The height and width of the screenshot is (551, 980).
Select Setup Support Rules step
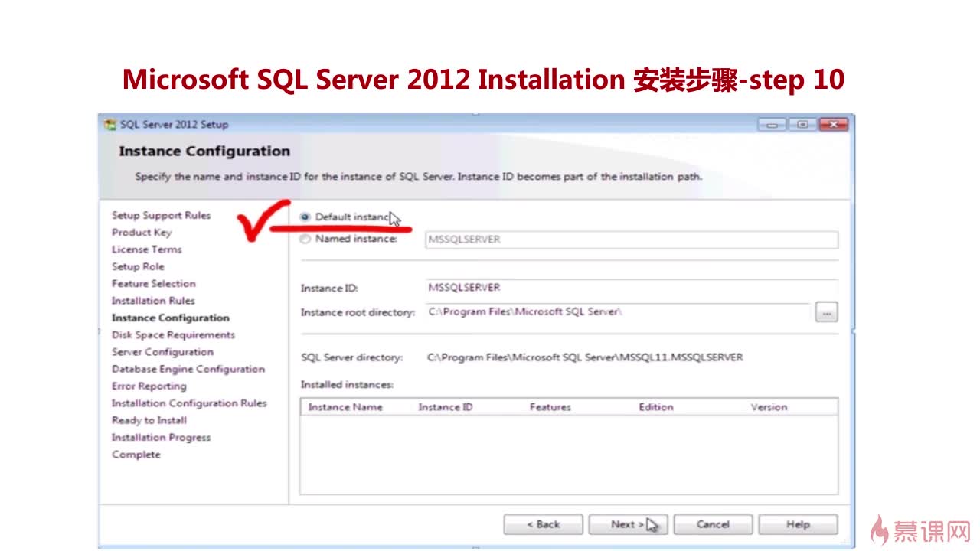161,216
